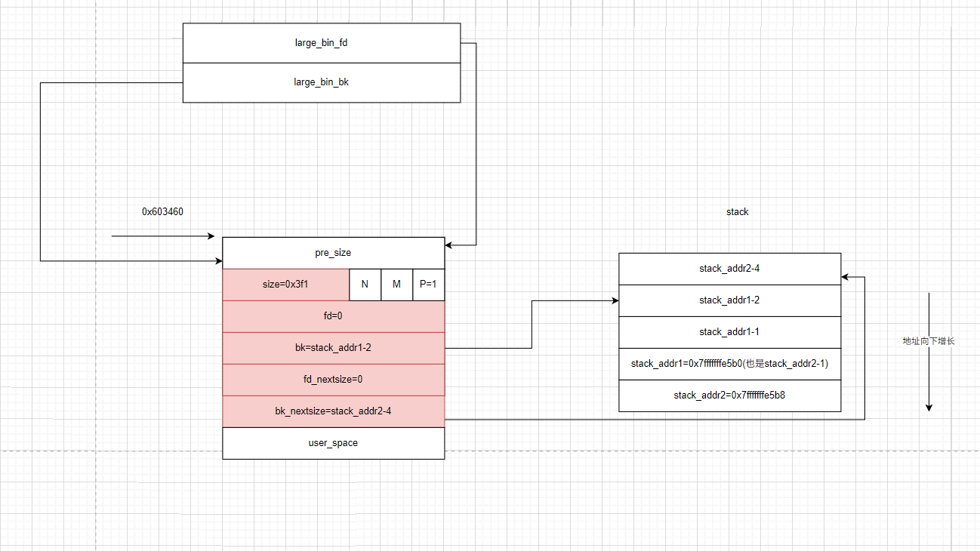Select the stack_addr1-1 cell
The image size is (980, 551).
[729, 332]
